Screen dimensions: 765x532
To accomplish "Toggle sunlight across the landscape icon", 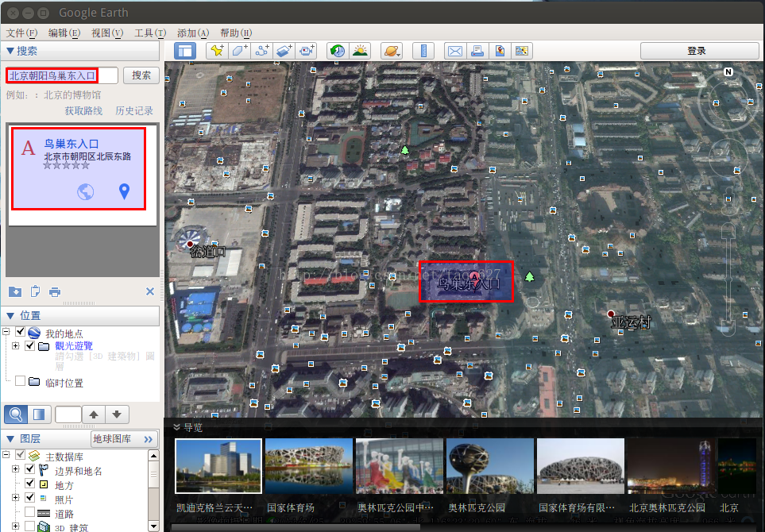I will [x=360, y=51].
